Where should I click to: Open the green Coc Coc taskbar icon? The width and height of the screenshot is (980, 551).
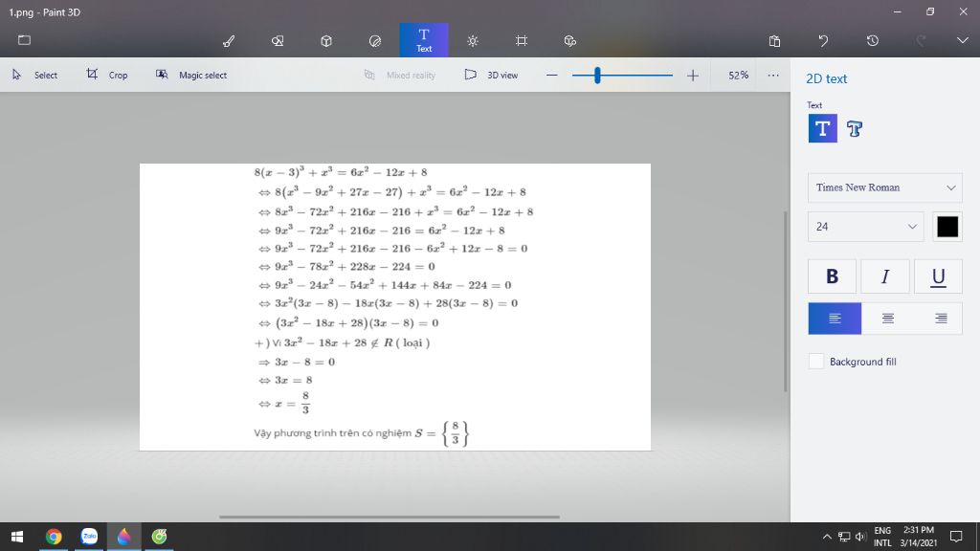click(x=160, y=537)
